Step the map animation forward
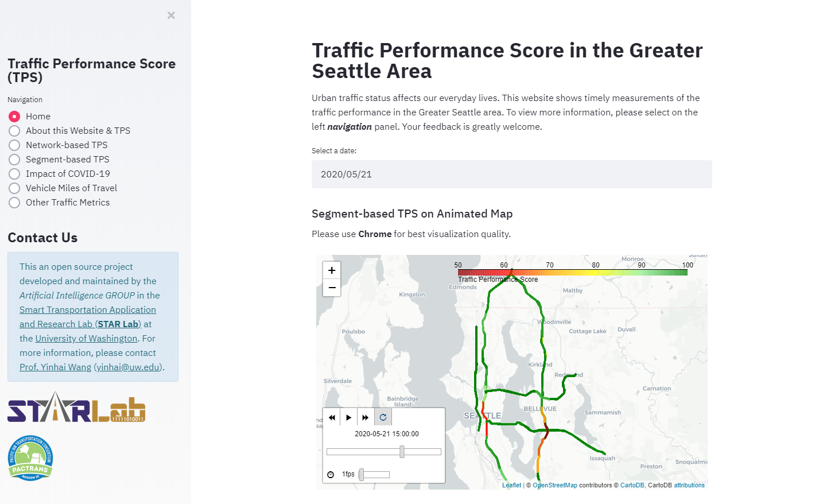 (366, 417)
